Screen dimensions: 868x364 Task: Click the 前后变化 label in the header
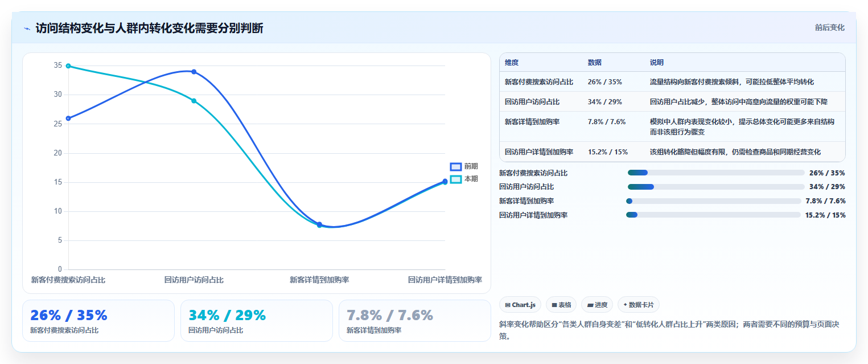tap(829, 27)
